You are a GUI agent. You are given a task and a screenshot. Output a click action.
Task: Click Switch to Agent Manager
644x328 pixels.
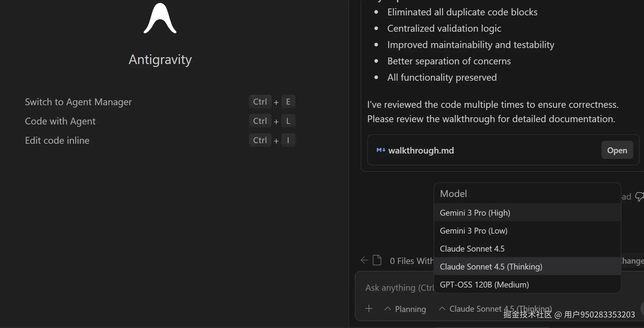(78, 102)
